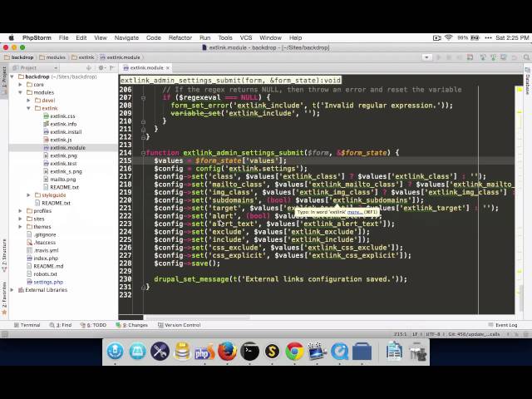
Task: Select extlink.install file
Action: click(63, 132)
